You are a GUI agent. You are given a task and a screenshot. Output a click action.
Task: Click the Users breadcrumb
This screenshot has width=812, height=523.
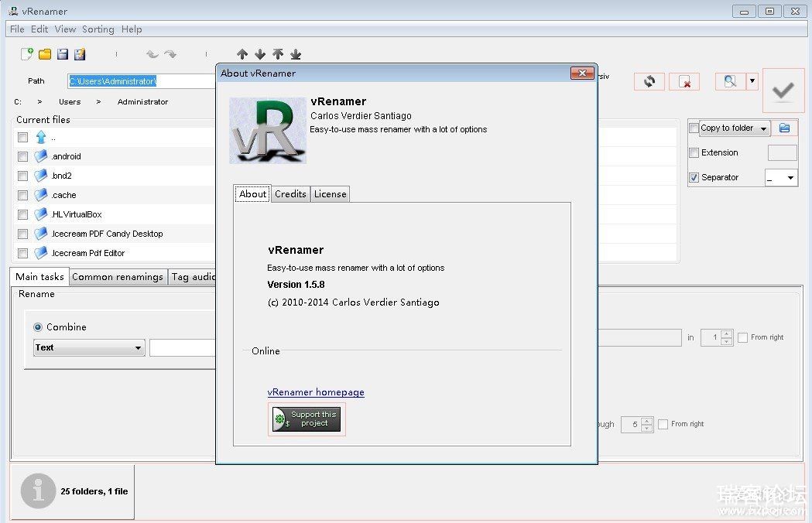[70, 102]
